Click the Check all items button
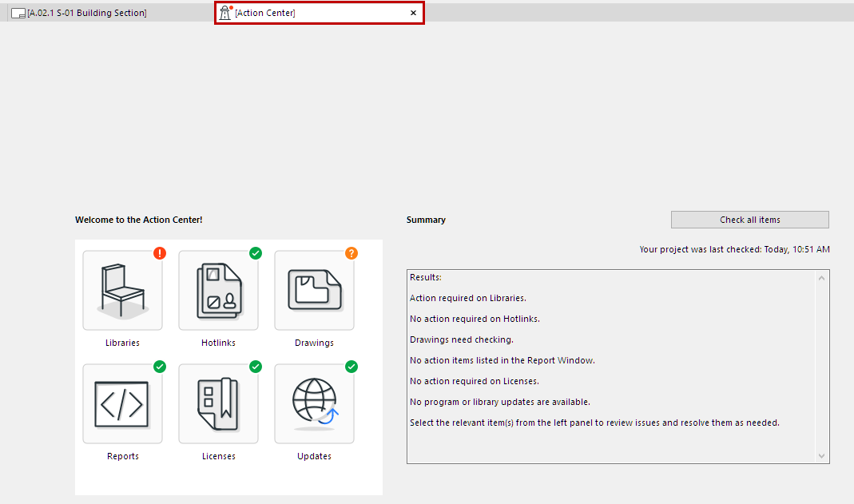 pos(750,220)
